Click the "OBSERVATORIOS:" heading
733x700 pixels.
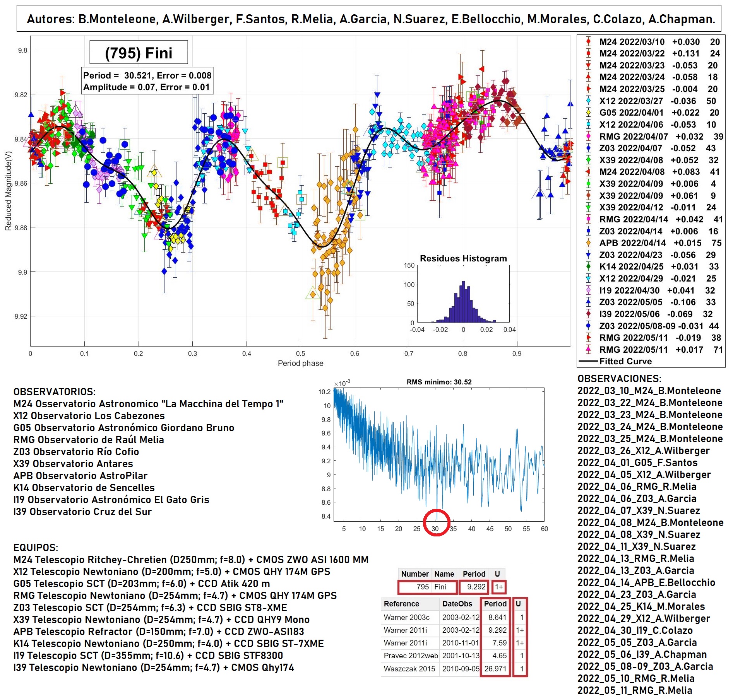55,392
